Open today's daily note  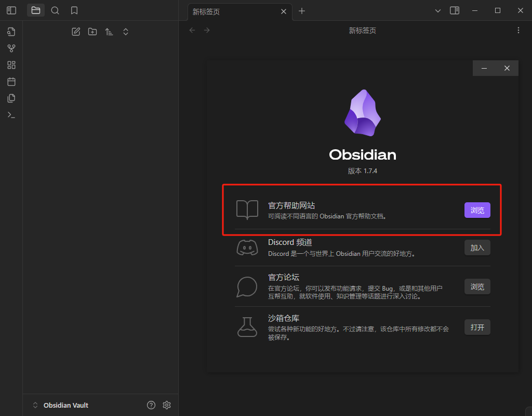11,82
